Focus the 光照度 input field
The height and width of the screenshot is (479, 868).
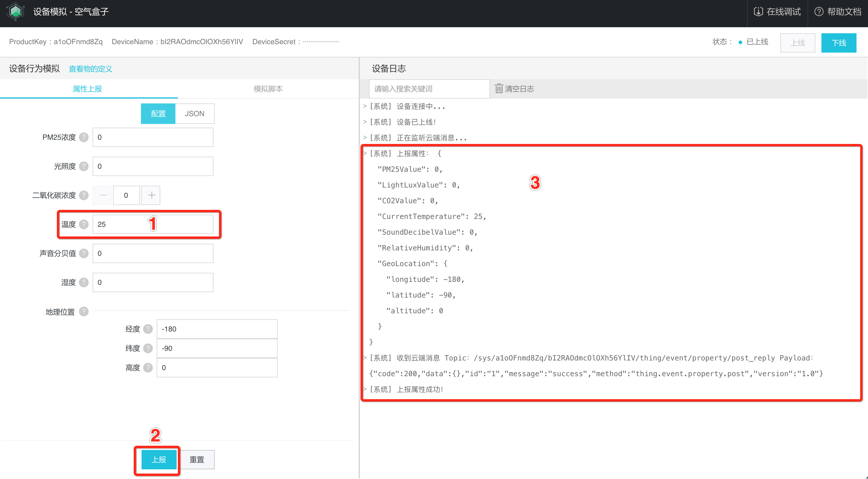pyautogui.click(x=153, y=166)
